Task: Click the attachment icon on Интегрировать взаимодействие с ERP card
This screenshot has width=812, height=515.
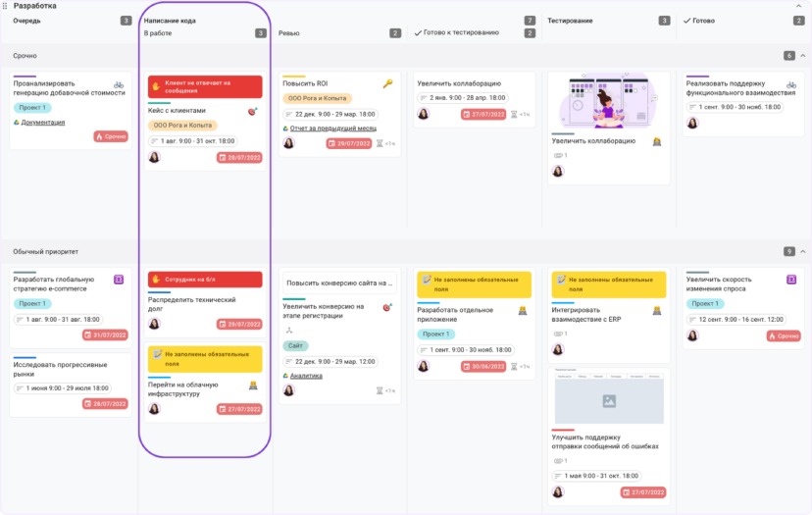Action: [558, 334]
